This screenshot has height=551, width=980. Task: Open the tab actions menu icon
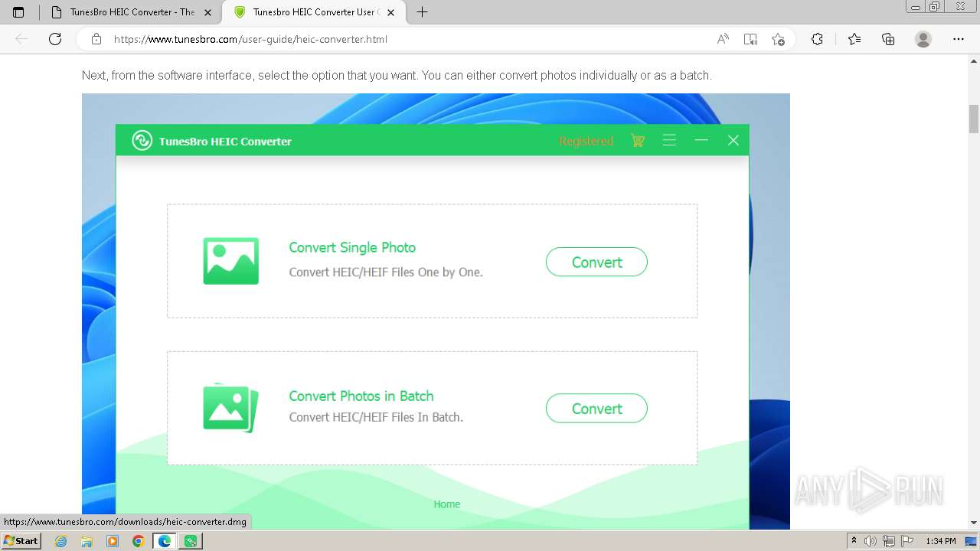pyautogui.click(x=18, y=12)
